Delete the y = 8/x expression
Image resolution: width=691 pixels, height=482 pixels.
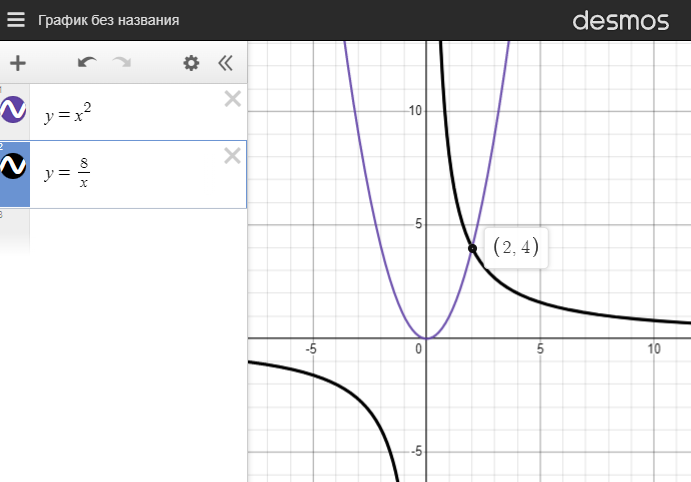tap(232, 156)
